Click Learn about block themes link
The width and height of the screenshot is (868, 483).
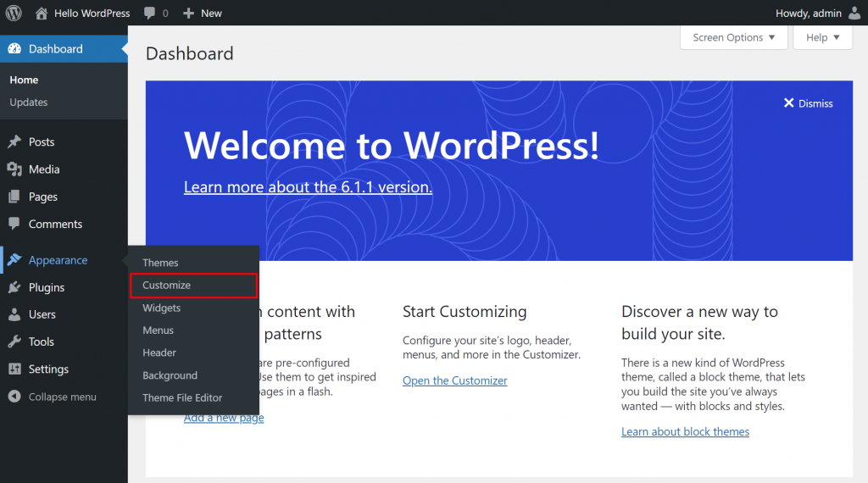tap(685, 431)
